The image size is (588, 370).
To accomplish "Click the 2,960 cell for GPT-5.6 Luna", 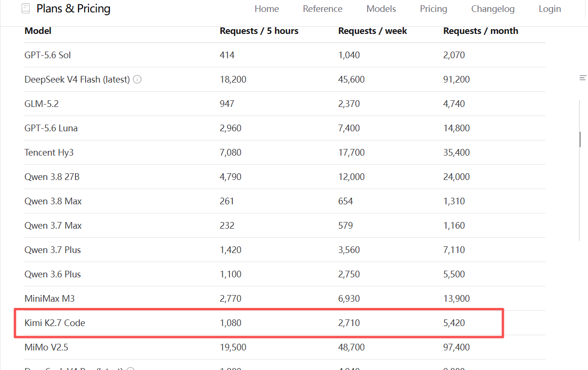I will click(x=230, y=128).
